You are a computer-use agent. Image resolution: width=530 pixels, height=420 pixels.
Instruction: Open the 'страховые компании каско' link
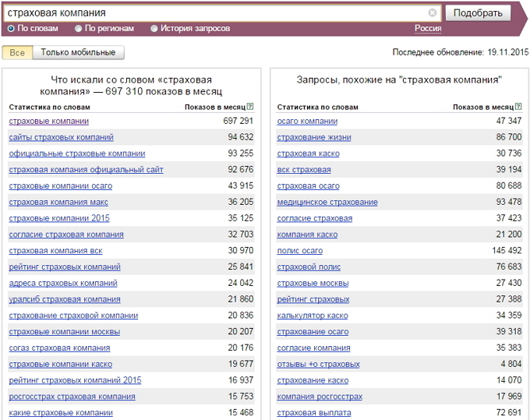61,364
